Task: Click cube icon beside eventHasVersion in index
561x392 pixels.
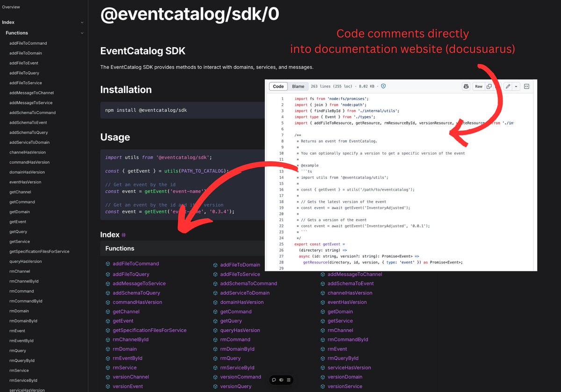Action: [x=323, y=302]
